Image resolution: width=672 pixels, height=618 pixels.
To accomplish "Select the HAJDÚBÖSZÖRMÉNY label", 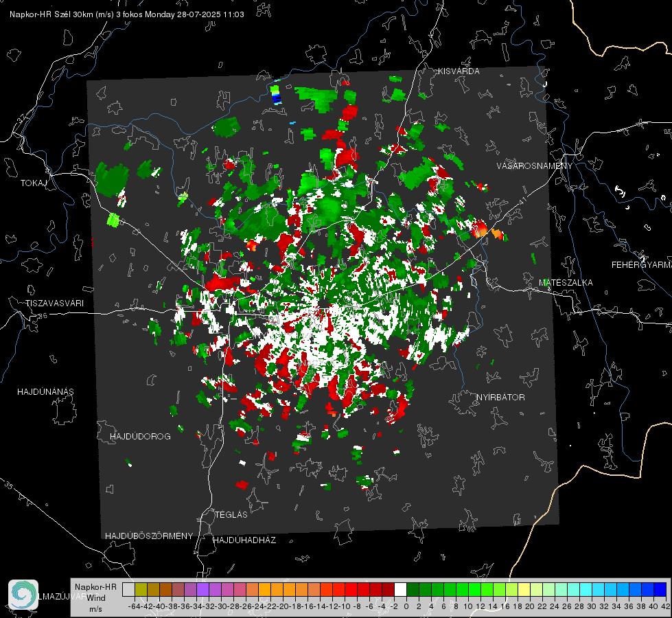I will tap(149, 536).
